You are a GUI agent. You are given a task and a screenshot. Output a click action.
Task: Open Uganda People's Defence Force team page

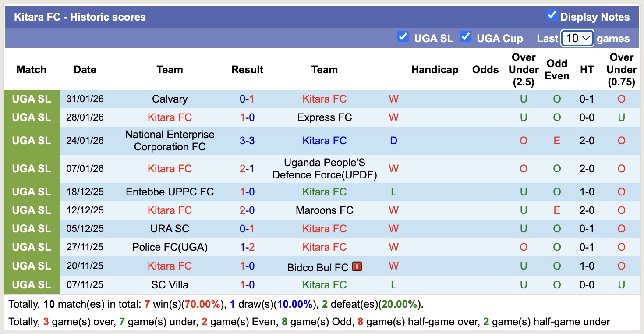point(324,169)
